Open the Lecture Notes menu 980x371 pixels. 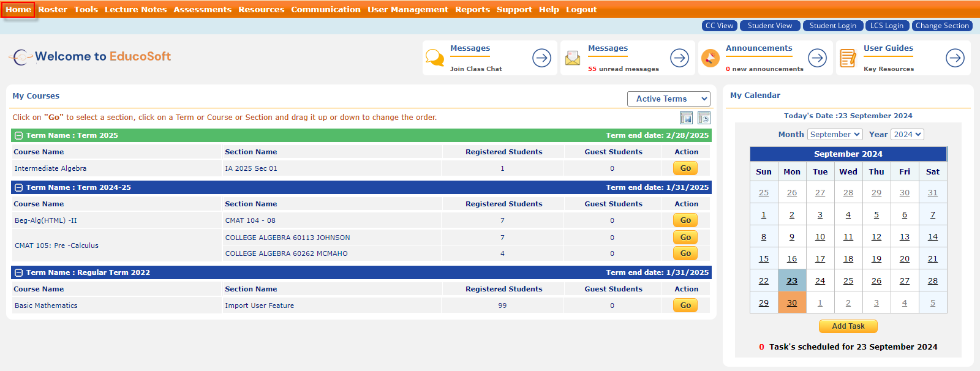pyautogui.click(x=135, y=9)
